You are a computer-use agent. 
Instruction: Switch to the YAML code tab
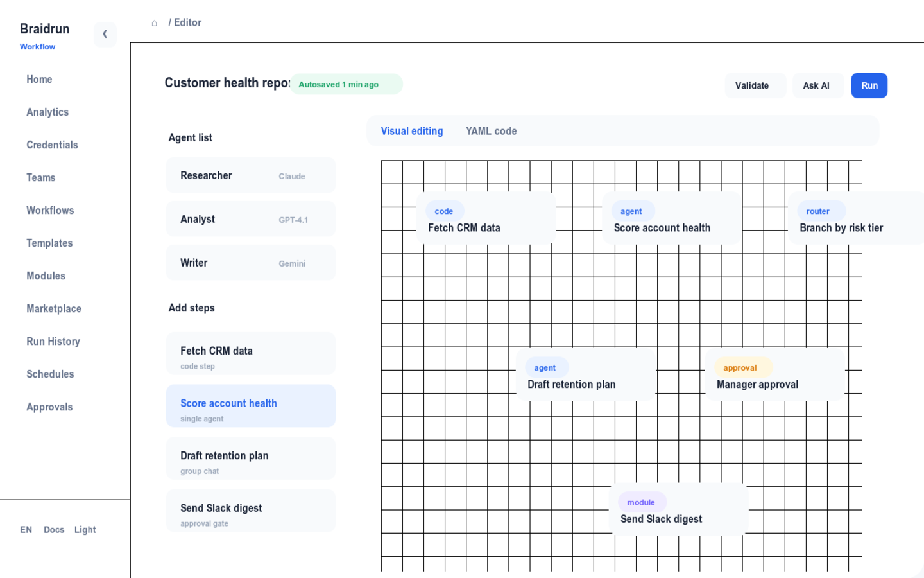click(491, 131)
